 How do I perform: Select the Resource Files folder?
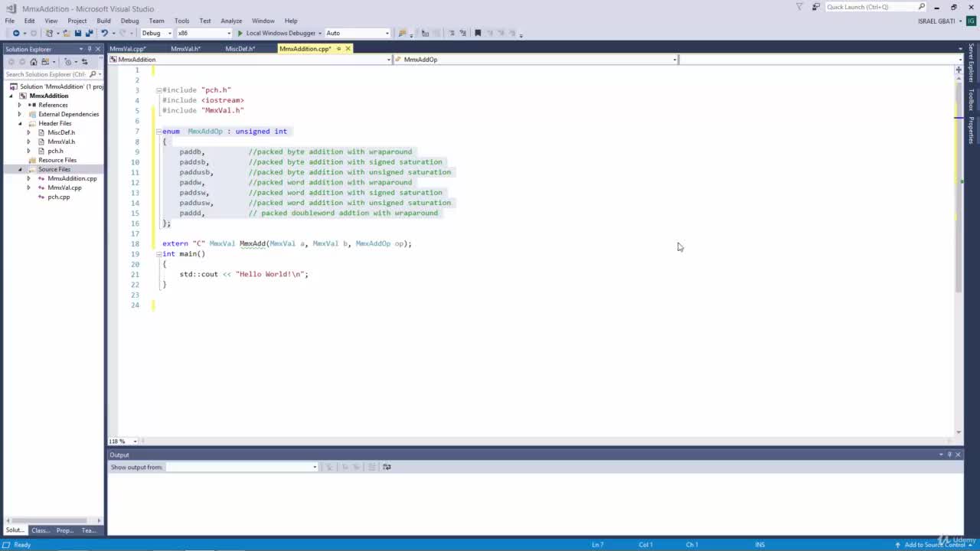click(57, 160)
